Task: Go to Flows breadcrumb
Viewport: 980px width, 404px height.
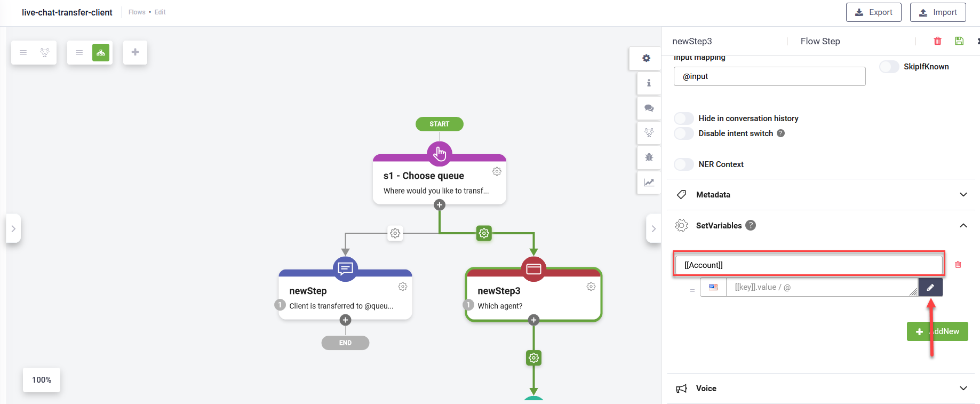Action: point(137,12)
